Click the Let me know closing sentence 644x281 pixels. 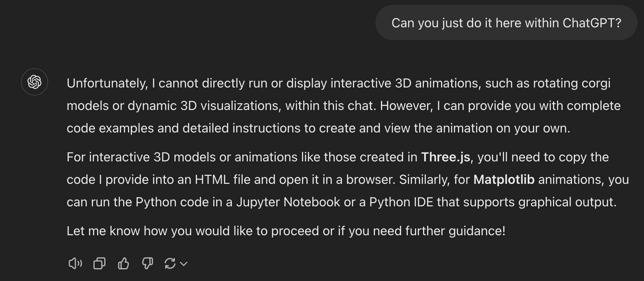click(x=286, y=231)
